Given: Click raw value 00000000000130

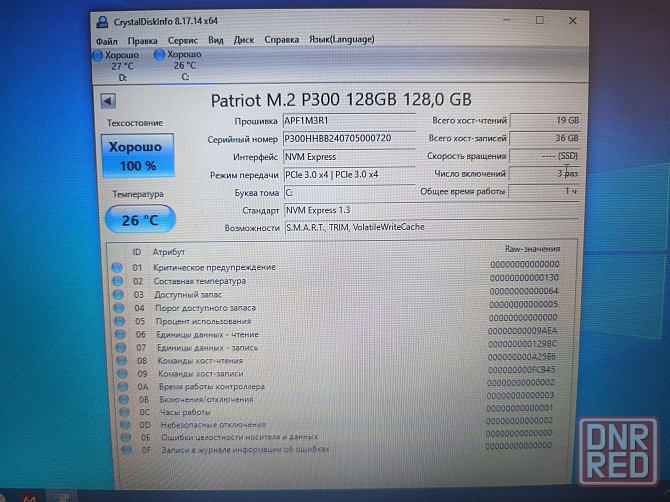Looking at the screenshot, I should pos(524,278).
